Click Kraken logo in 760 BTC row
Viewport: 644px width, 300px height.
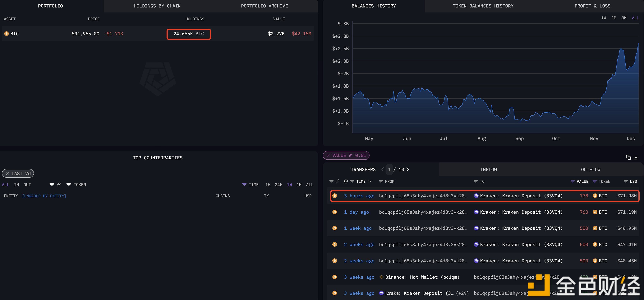(x=476, y=212)
